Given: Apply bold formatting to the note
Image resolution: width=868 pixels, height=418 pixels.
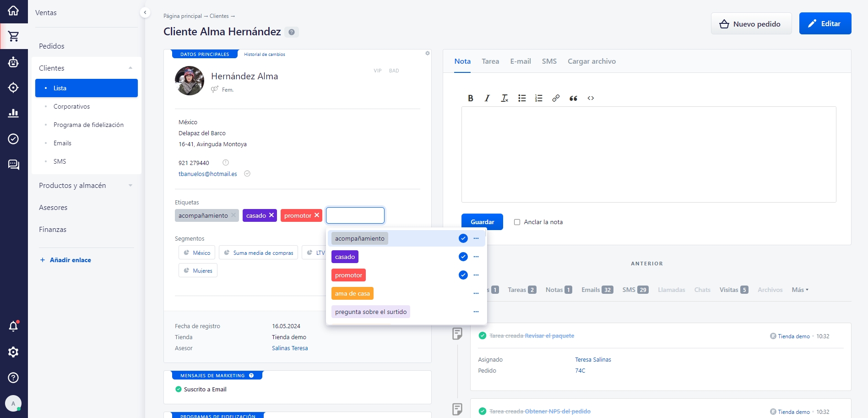Looking at the screenshot, I should click(x=470, y=98).
